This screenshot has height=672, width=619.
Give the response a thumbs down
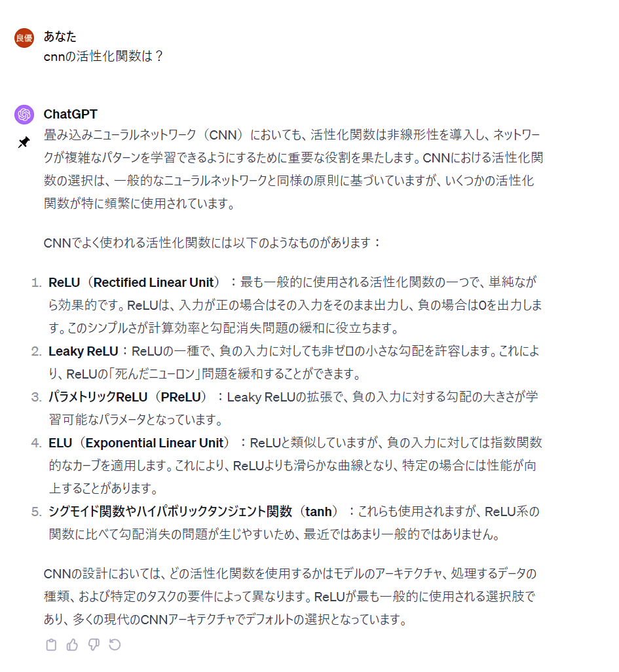point(94,644)
